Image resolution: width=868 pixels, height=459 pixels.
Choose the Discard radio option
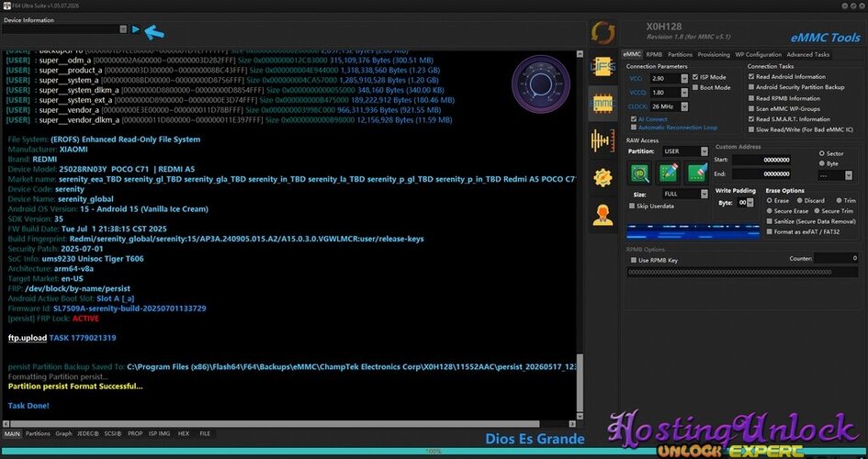(799, 201)
